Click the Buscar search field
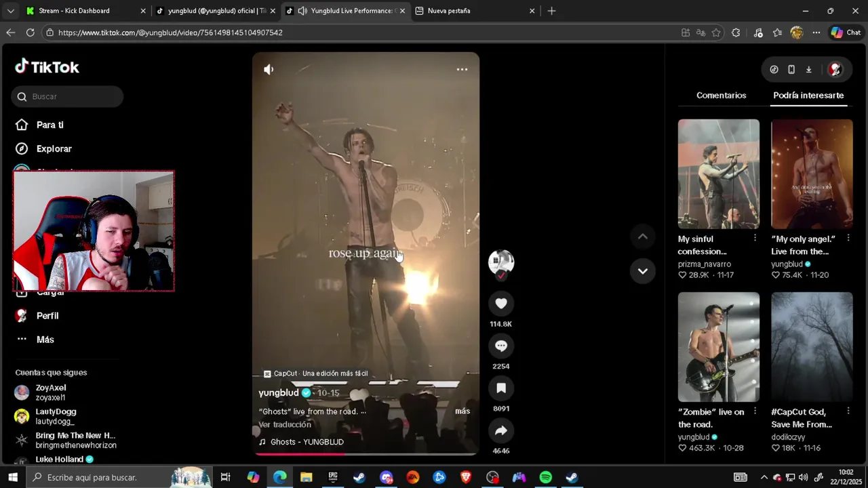This screenshot has width=868, height=488. click(x=67, y=96)
